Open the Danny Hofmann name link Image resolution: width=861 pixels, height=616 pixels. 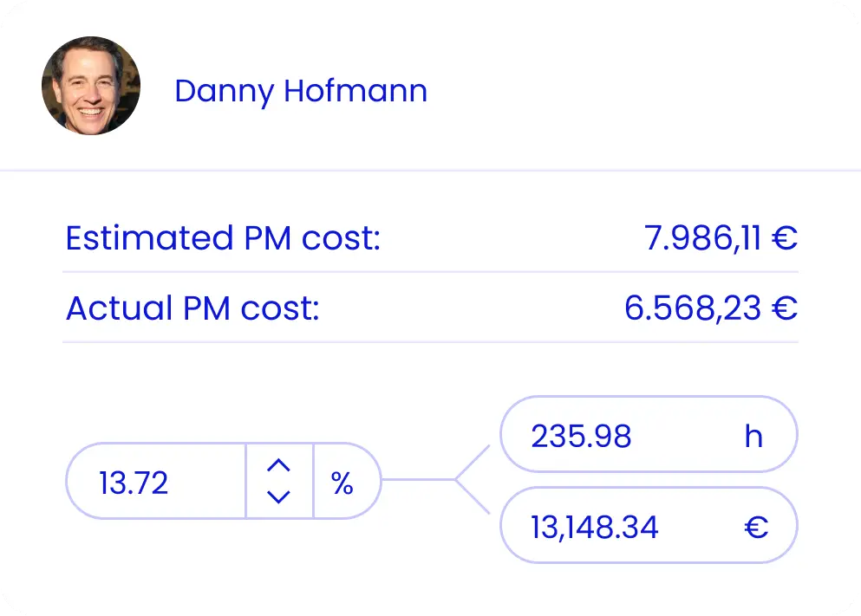[301, 91]
